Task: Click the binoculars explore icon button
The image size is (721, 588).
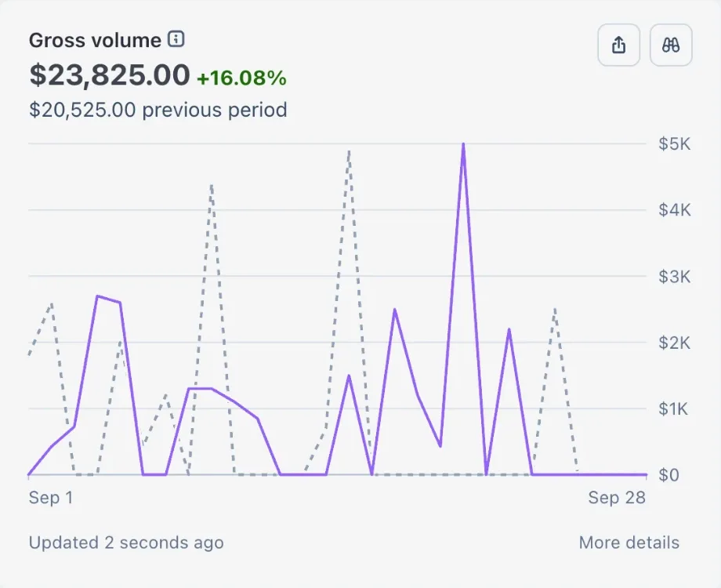Action: [x=671, y=45]
